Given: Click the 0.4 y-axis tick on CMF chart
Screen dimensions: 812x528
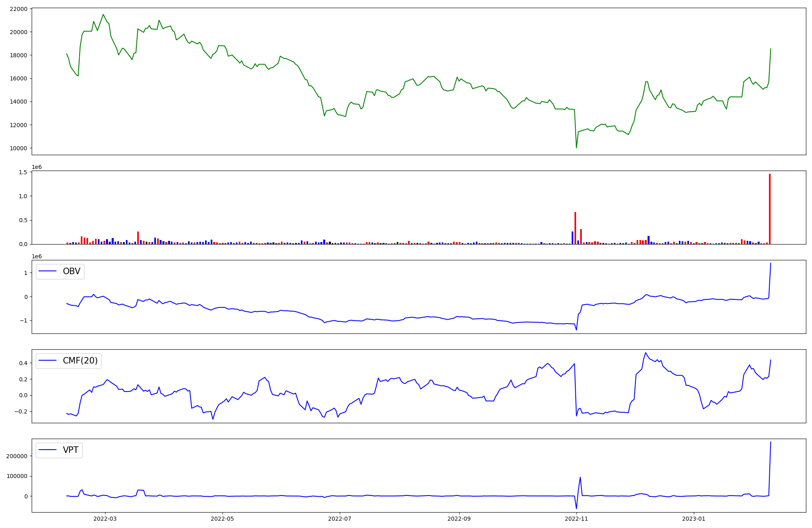Looking at the screenshot, I should (23, 363).
